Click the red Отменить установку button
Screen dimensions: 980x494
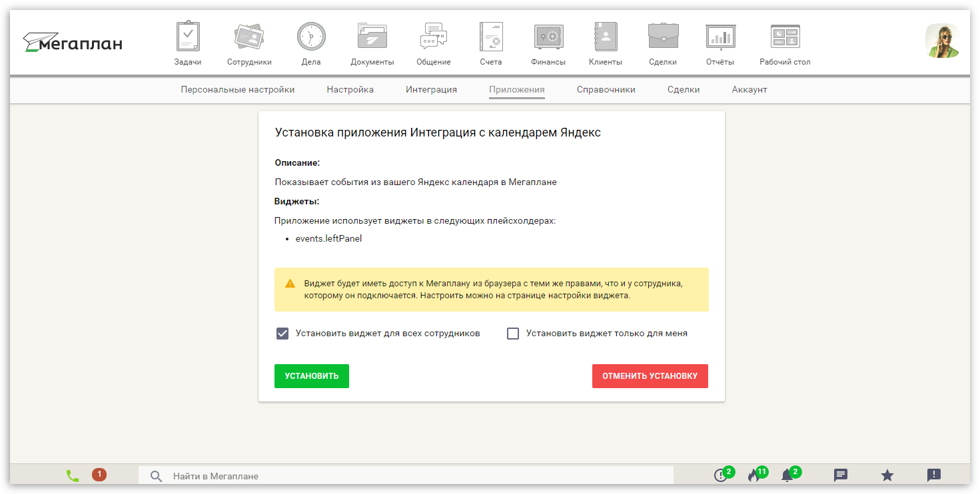650,376
